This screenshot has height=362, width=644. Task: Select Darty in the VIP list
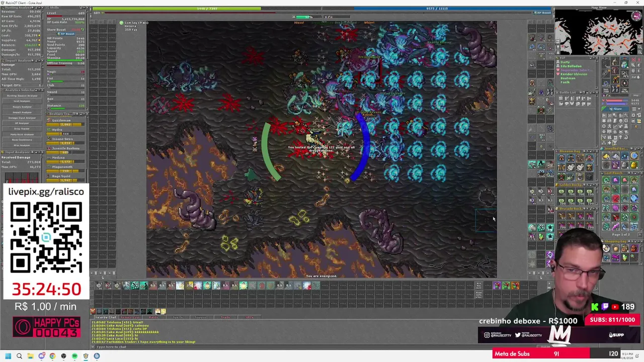click(565, 62)
